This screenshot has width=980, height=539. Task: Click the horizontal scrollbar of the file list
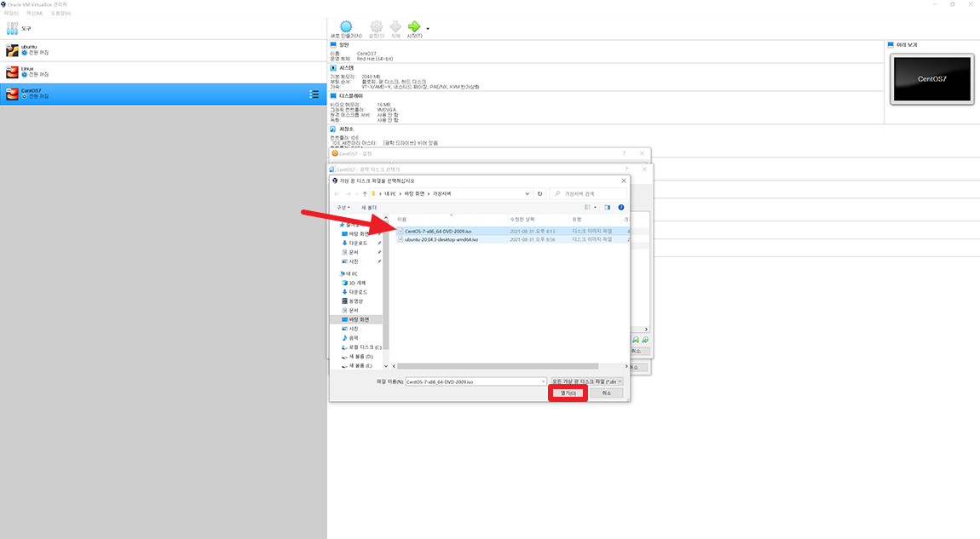pyautogui.click(x=498, y=367)
